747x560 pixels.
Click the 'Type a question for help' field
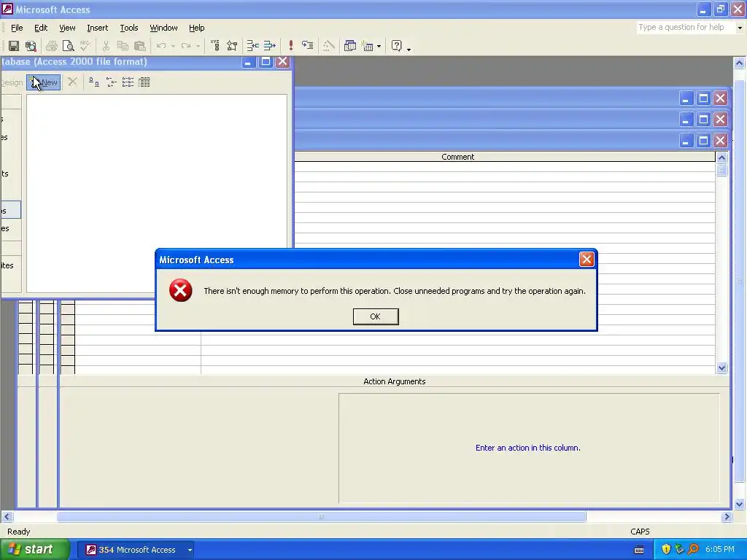(686, 28)
